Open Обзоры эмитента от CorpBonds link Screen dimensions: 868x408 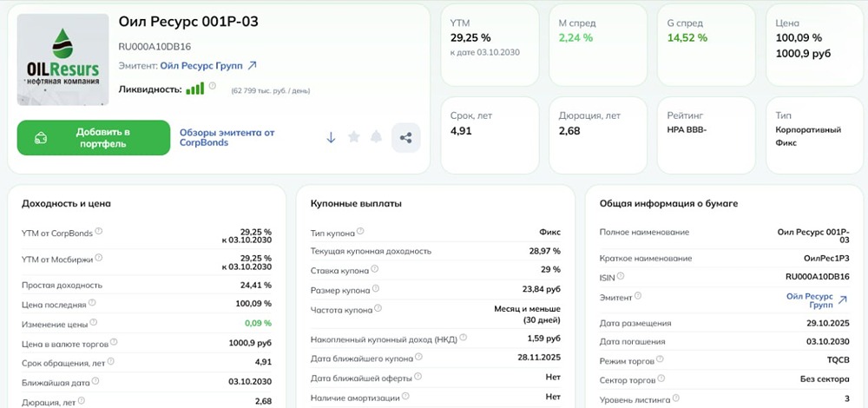227,137
